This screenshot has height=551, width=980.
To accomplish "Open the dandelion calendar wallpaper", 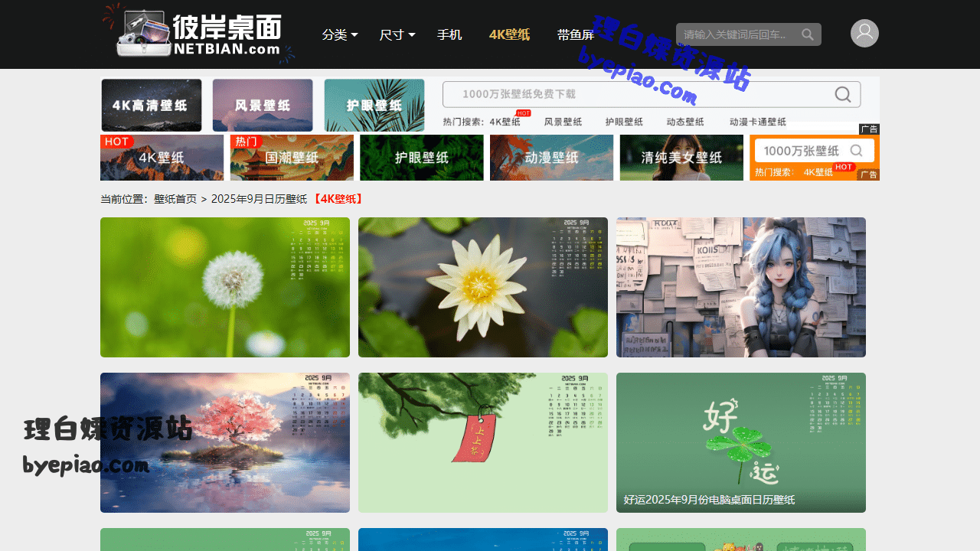I will (225, 287).
